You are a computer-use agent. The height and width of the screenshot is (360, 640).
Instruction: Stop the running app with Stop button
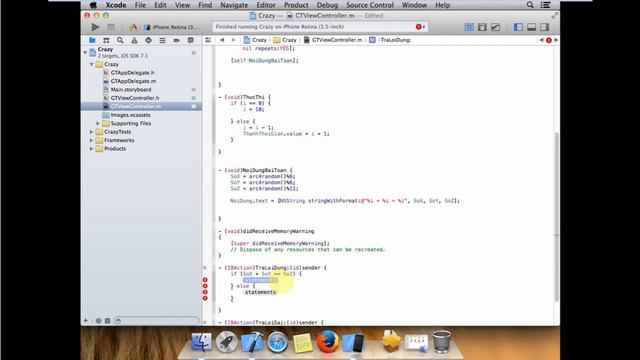tap(111, 27)
